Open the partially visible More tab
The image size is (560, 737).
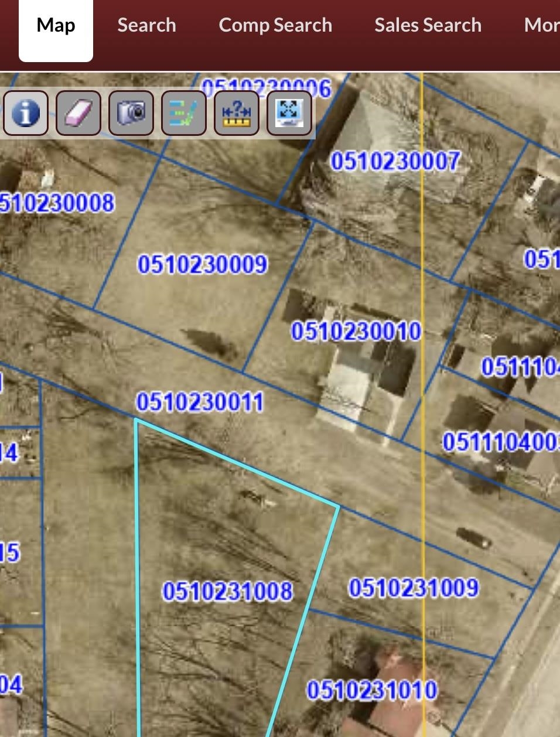coord(541,26)
